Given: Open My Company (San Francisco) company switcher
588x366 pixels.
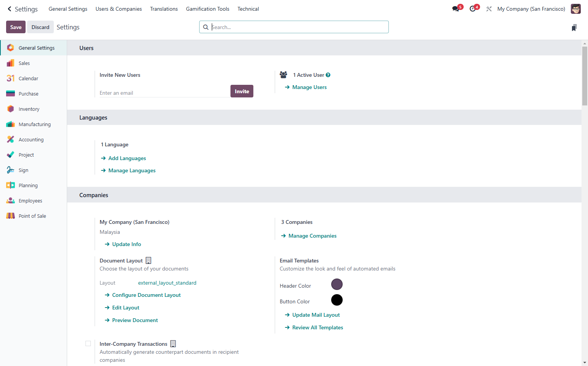Looking at the screenshot, I should 531,9.
